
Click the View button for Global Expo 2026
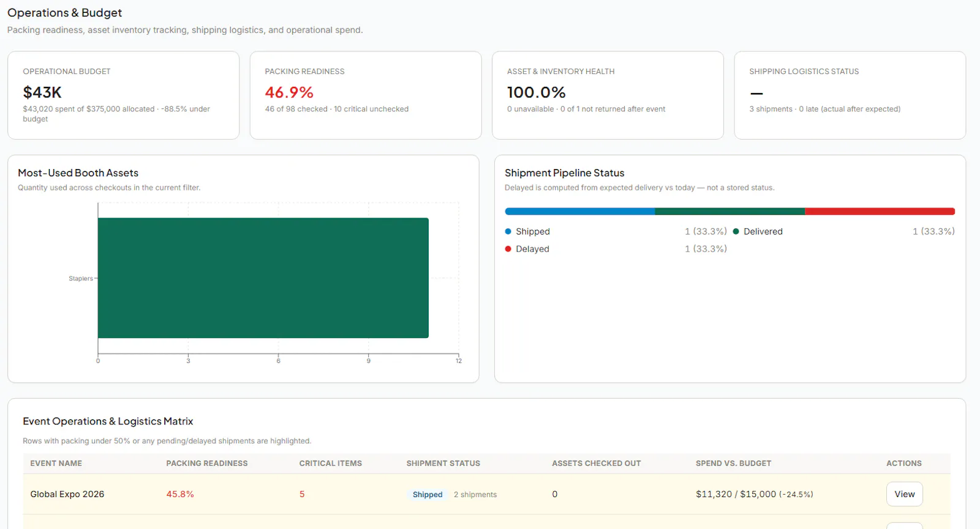(904, 494)
